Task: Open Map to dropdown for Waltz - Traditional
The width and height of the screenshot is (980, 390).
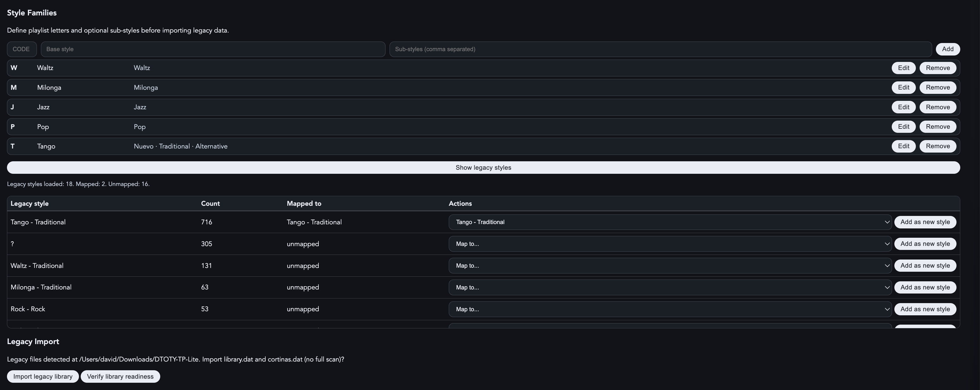Action: coord(670,265)
